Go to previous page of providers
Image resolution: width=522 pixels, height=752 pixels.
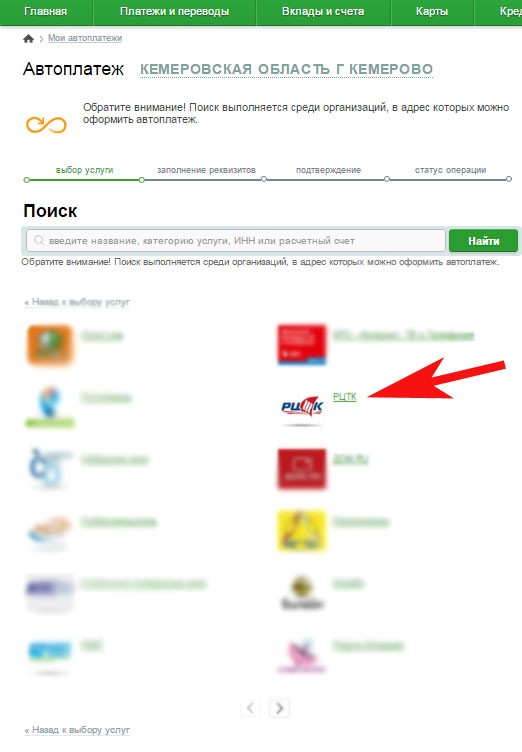tap(250, 708)
